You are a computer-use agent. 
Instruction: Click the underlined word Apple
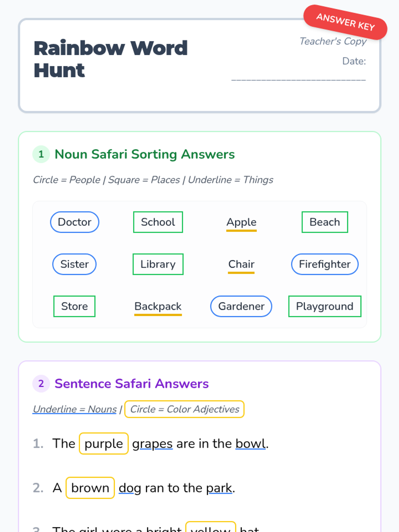(241, 222)
